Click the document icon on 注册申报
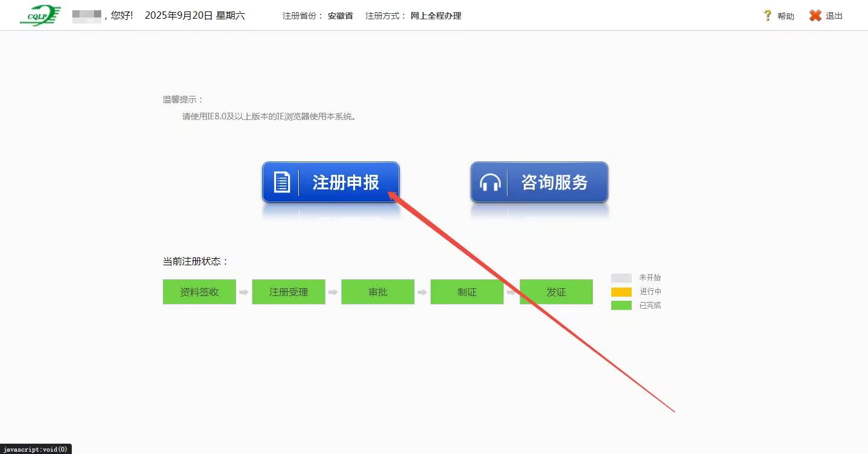 tap(282, 182)
